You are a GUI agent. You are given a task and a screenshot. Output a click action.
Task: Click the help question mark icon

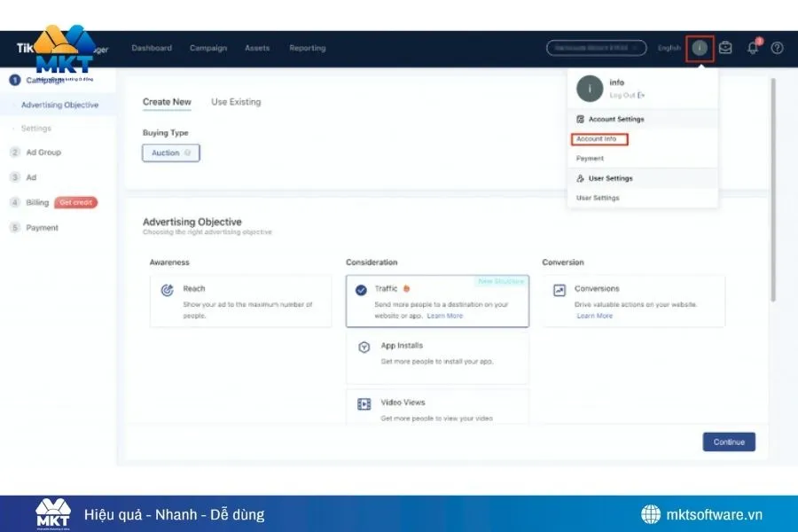point(777,48)
